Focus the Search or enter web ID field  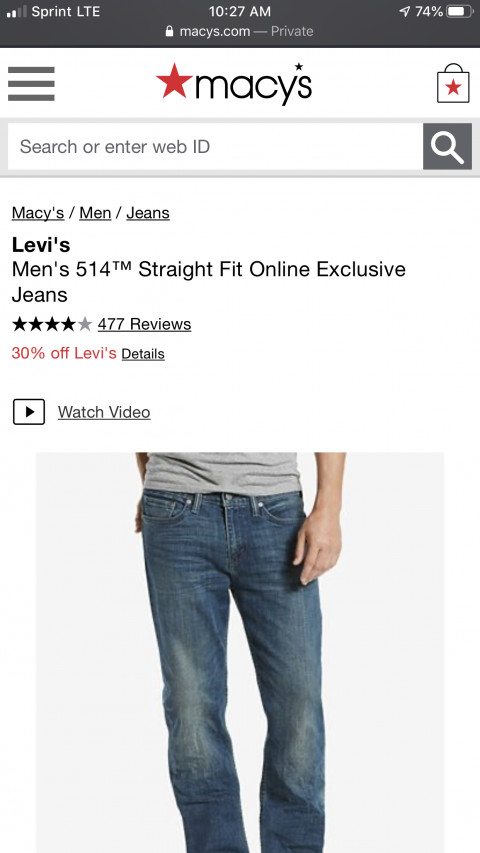(x=216, y=146)
